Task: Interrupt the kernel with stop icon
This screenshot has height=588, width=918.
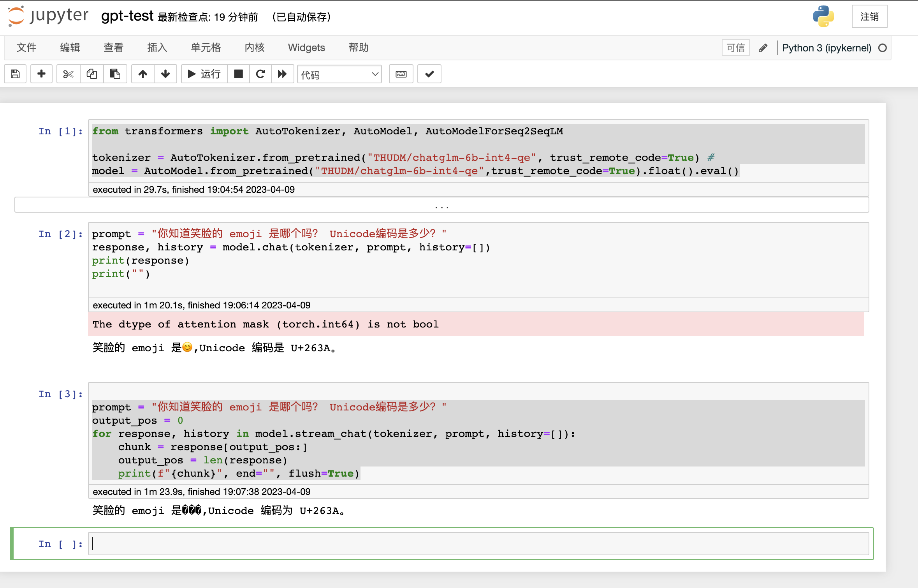Action: coord(238,74)
